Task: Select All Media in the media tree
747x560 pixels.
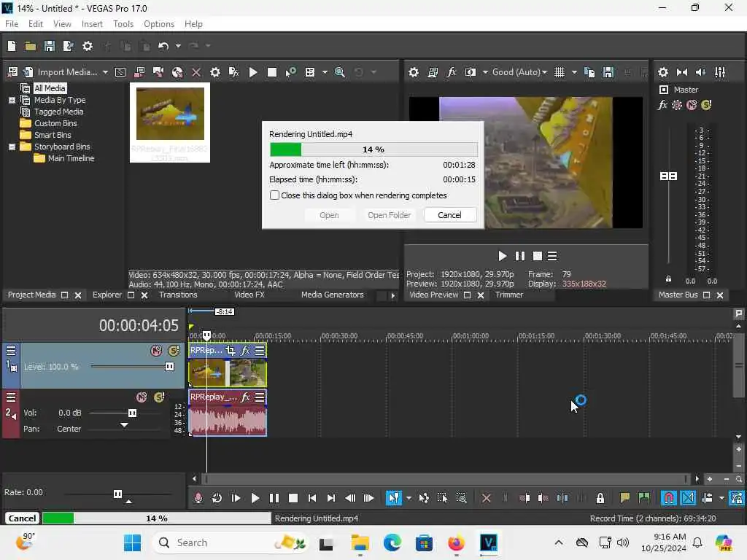Action: (50, 88)
